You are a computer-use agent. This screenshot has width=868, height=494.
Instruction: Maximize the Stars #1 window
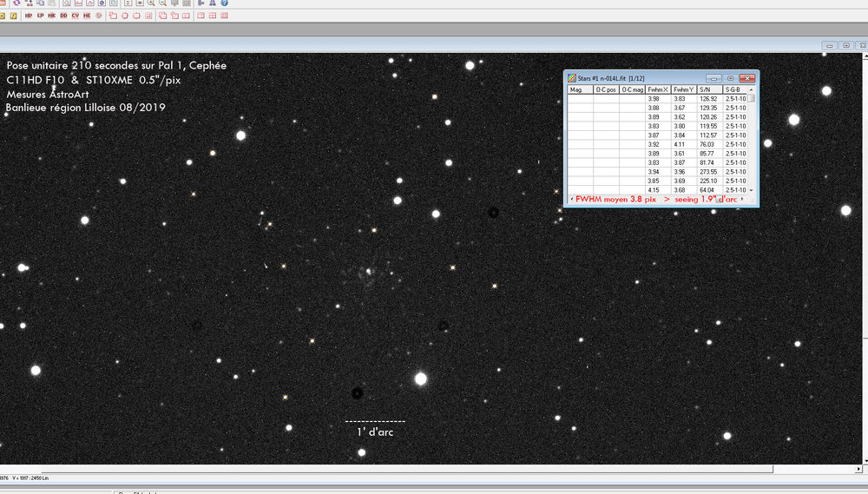(x=730, y=78)
